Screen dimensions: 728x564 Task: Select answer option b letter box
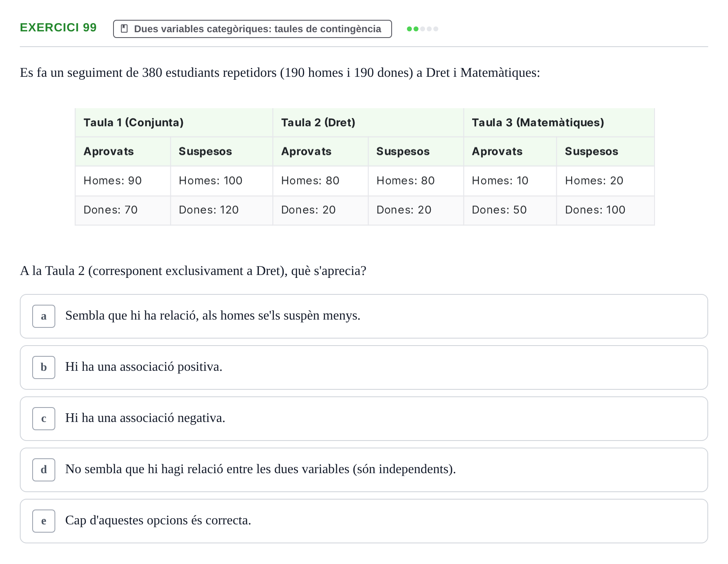click(44, 367)
